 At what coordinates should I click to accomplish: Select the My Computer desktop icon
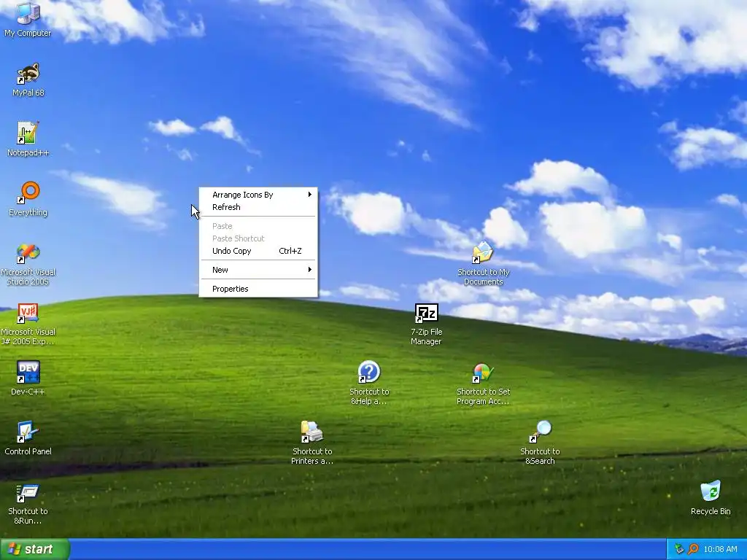point(28,19)
